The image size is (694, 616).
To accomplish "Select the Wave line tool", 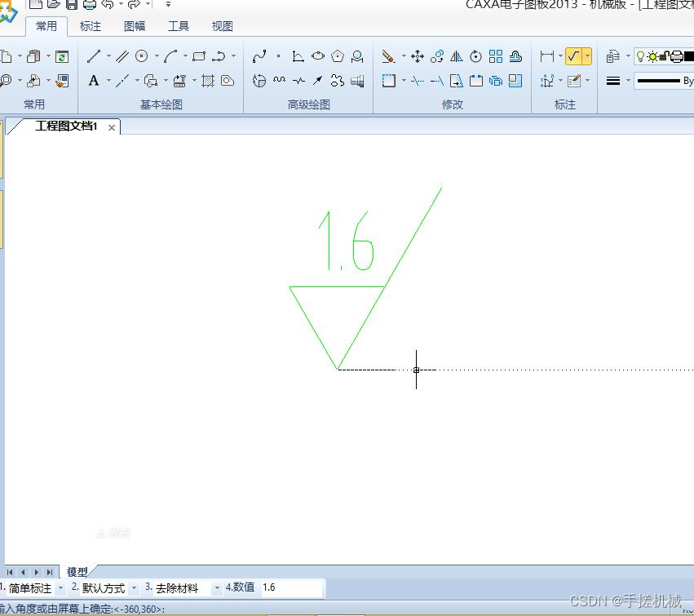I will [x=279, y=80].
